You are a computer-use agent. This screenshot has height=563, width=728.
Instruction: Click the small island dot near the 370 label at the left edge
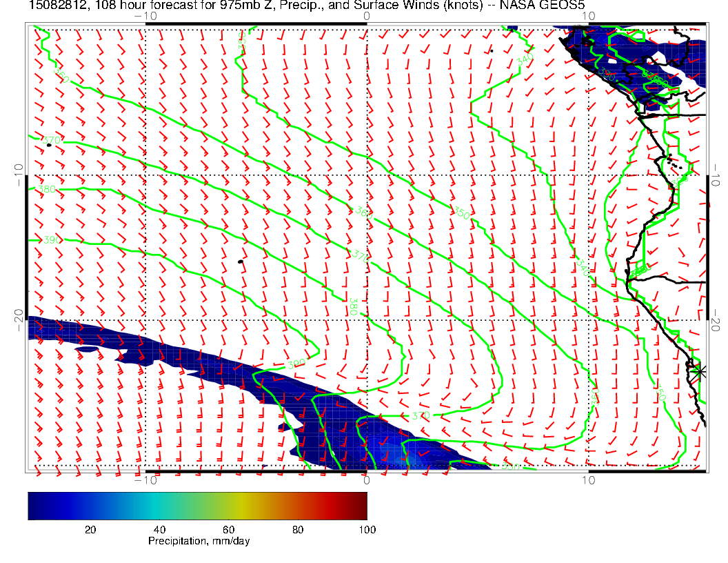click(x=48, y=145)
